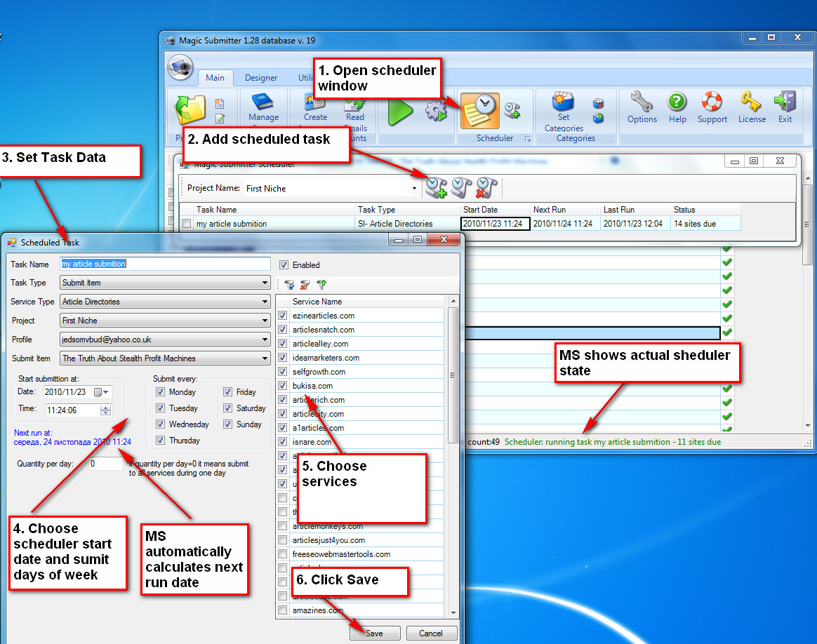Image resolution: width=817 pixels, height=644 pixels.
Task: Click Scheduler group dialog launcher icon
Action: 527,138
